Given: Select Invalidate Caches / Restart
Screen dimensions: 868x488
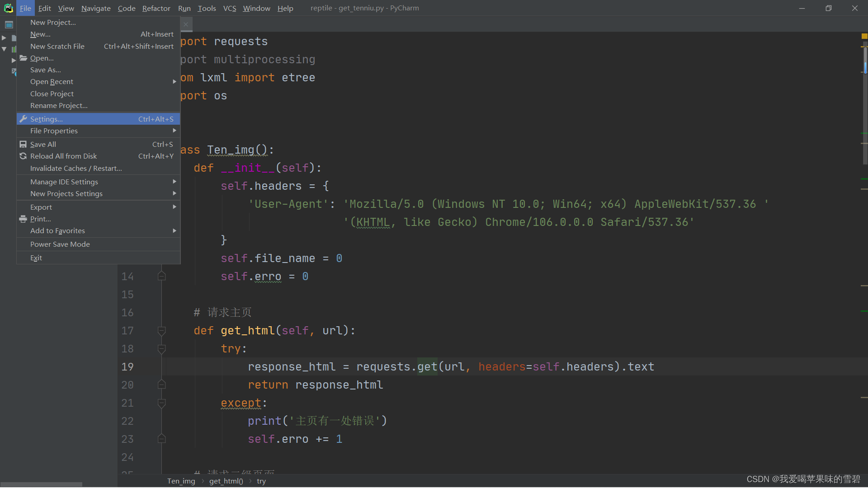Looking at the screenshot, I should [76, 168].
